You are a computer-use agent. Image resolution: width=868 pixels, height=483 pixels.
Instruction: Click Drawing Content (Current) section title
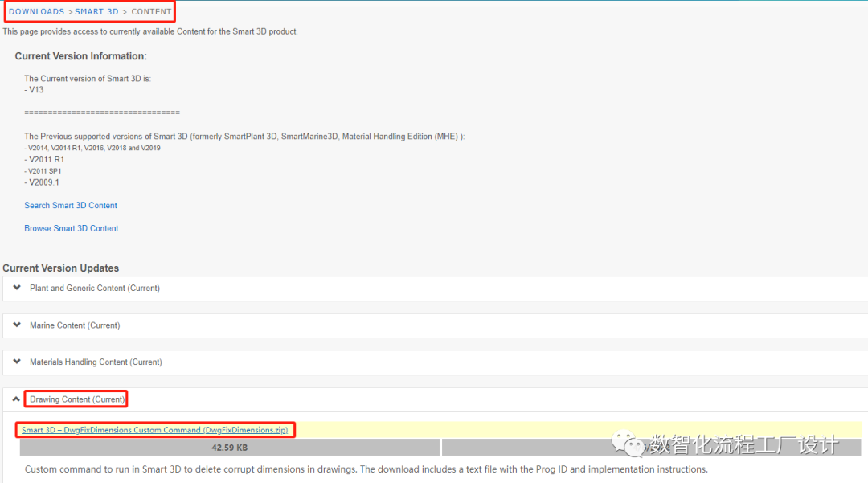(77, 399)
